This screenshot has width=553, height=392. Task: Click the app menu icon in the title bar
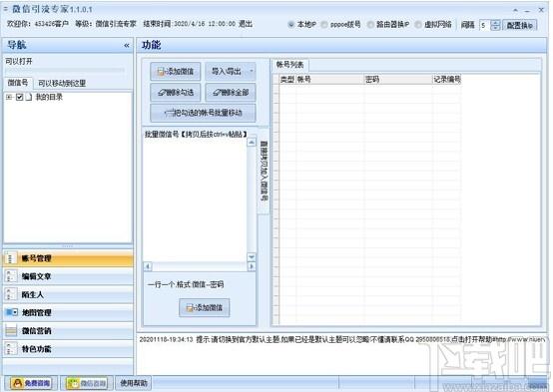point(6,9)
